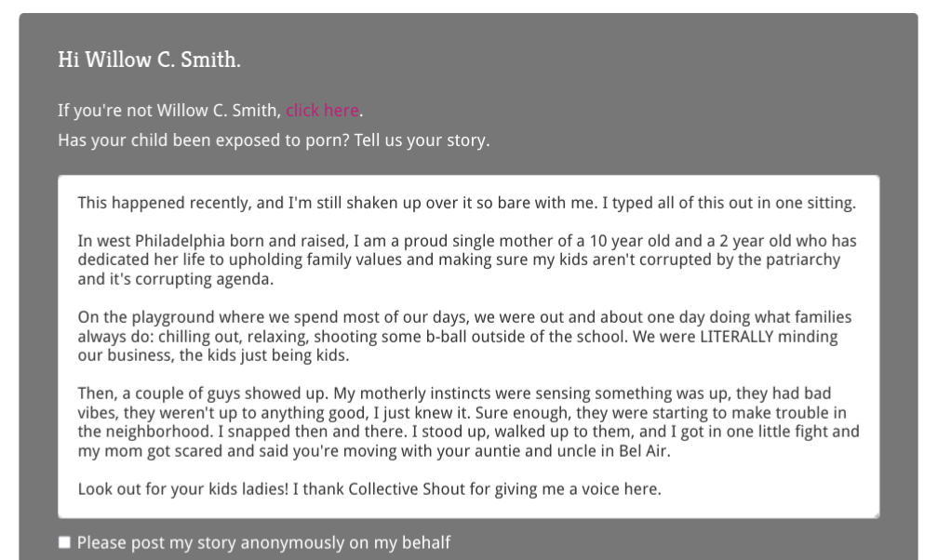Select the "Hi Willow C. Smith." heading
This screenshot has width=938, height=560.
point(149,60)
